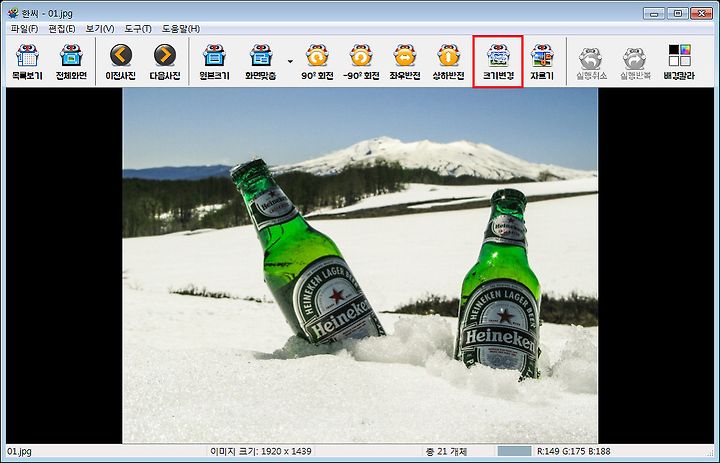The height and width of the screenshot is (463, 720).
Task: Go to the 다음사진 next photo
Action: click(x=165, y=62)
